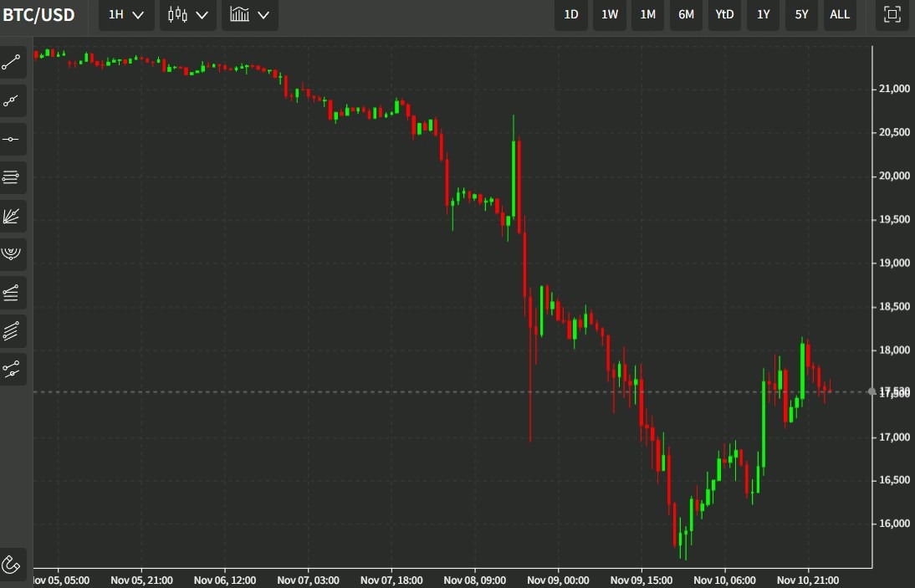Set chart range to 1W

point(609,14)
